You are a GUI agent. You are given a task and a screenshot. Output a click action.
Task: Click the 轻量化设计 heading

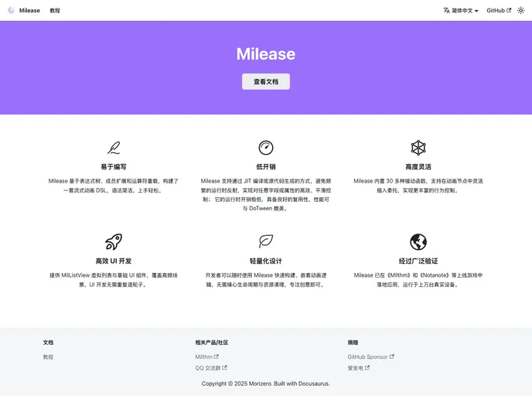tap(266, 261)
